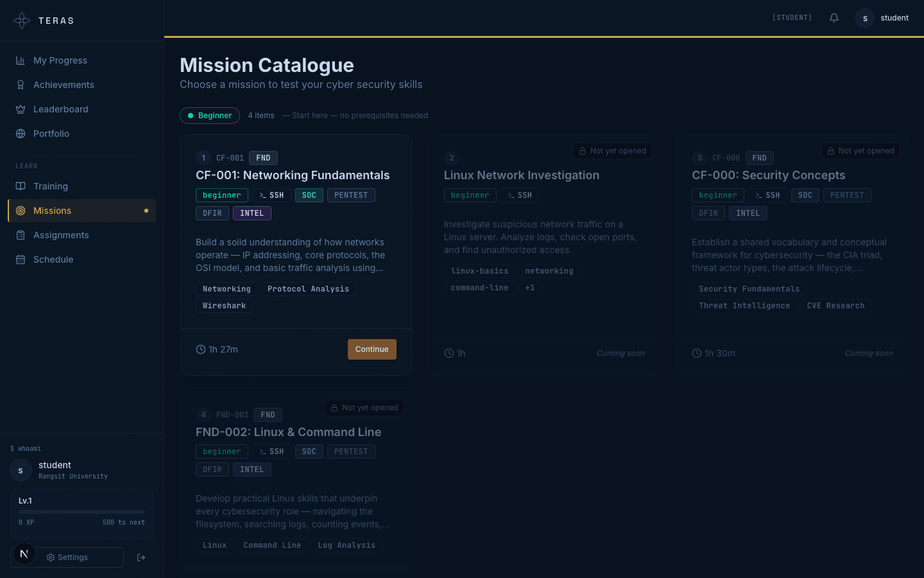Image resolution: width=924 pixels, height=578 pixels.
Task: Click FND badge on CF-001 card
Action: pos(263,158)
